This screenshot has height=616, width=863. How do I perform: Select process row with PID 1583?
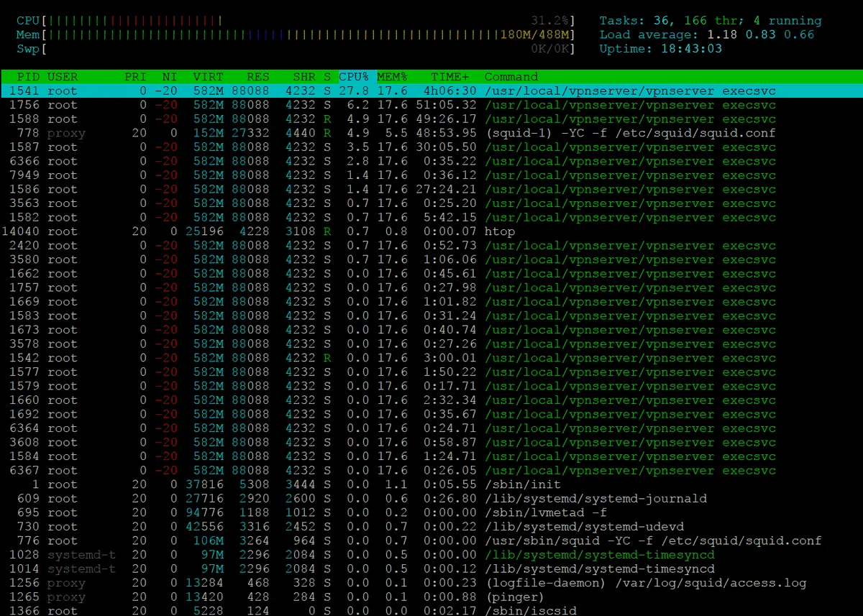[x=431, y=316]
